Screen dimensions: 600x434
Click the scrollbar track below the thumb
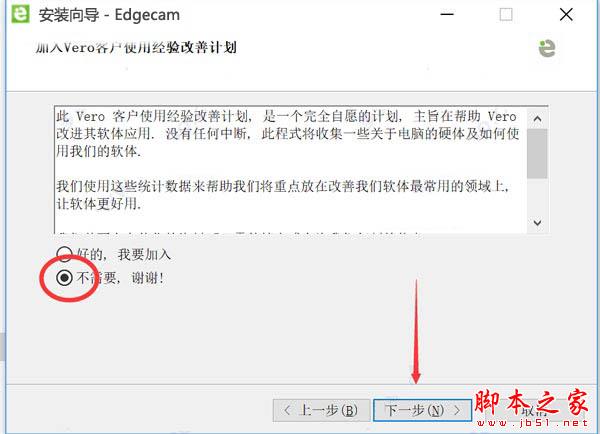537,196
